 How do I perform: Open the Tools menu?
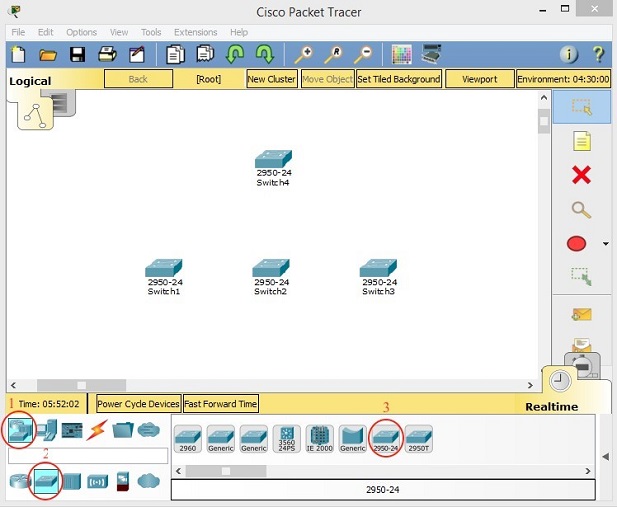pyautogui.click(x=151, y=32)
